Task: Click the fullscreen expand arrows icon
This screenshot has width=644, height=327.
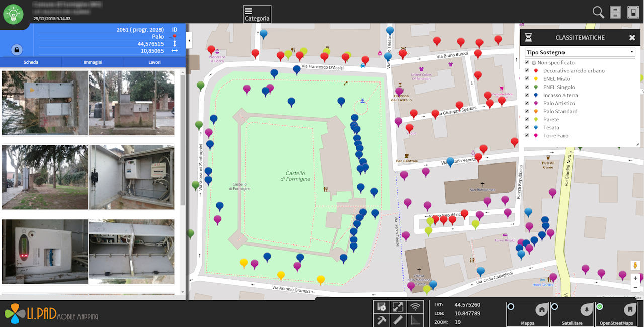Action: point(398,306)
